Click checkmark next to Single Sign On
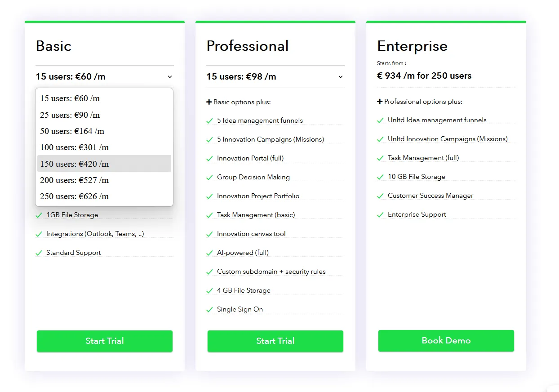This screenshot has width=559, height=392. pos(209,310)
